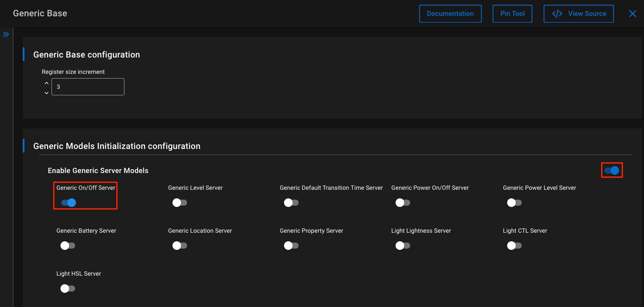Increment Register size increment value
Image resolution: width=644 pixels, height=307 pixels.
point(46,82)
